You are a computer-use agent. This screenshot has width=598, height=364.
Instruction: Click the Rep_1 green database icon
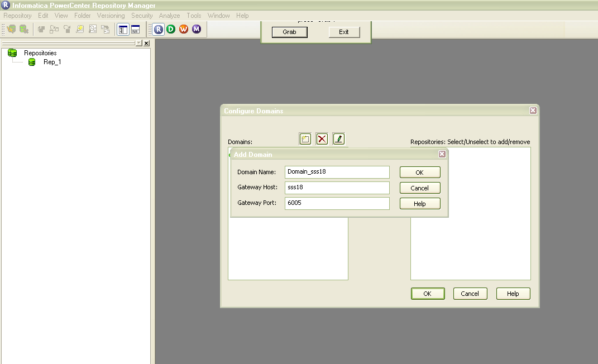click(32, 62)
